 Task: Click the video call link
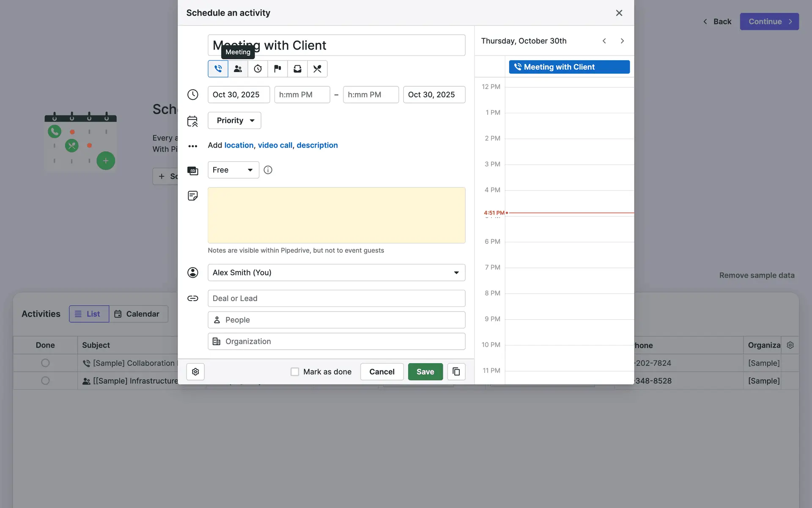pyautogui.click(x=275, y=145)
